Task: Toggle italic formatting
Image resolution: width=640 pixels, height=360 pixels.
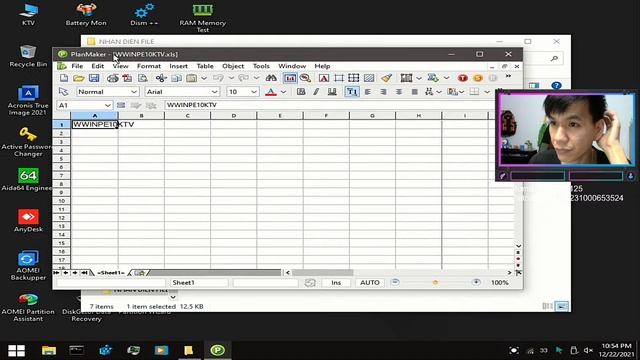Action: point(316,92)
